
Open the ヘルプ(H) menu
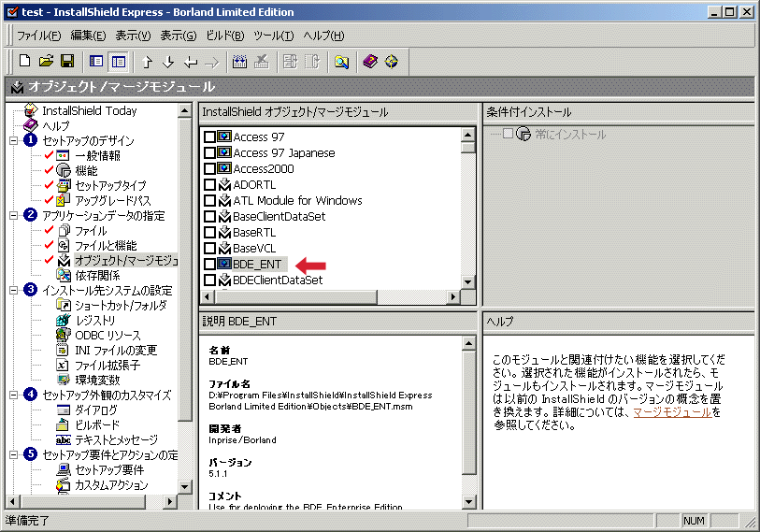(323, 36)
